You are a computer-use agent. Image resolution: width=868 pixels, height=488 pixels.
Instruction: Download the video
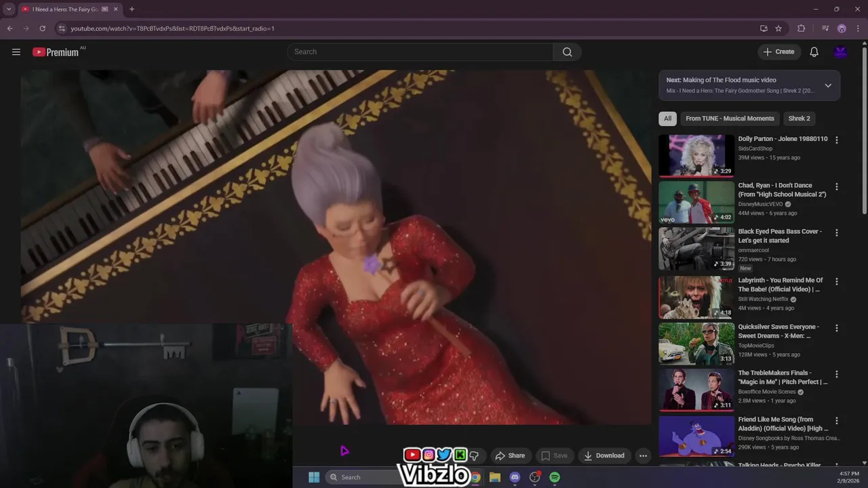click(x=604, y=455)
